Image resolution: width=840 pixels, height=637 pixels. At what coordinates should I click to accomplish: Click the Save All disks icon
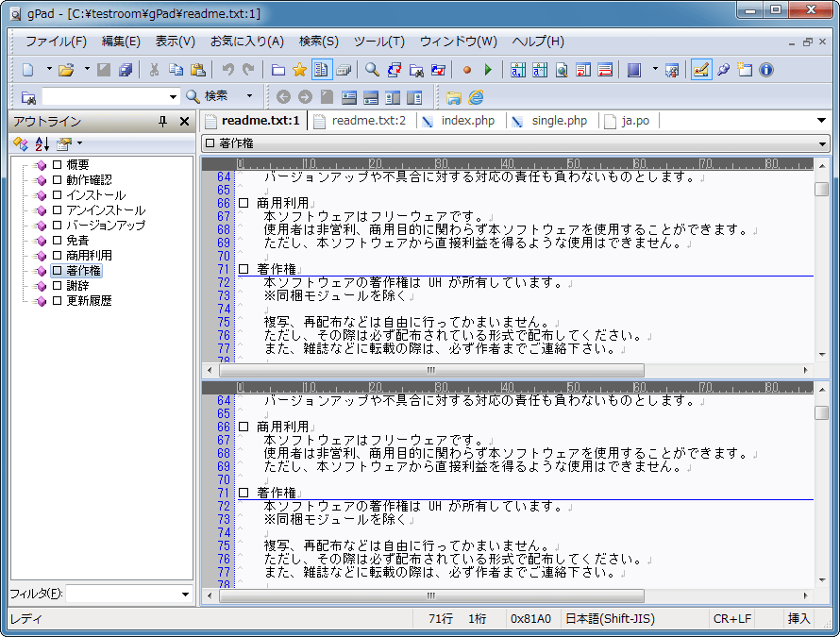[x=126, y=70]
